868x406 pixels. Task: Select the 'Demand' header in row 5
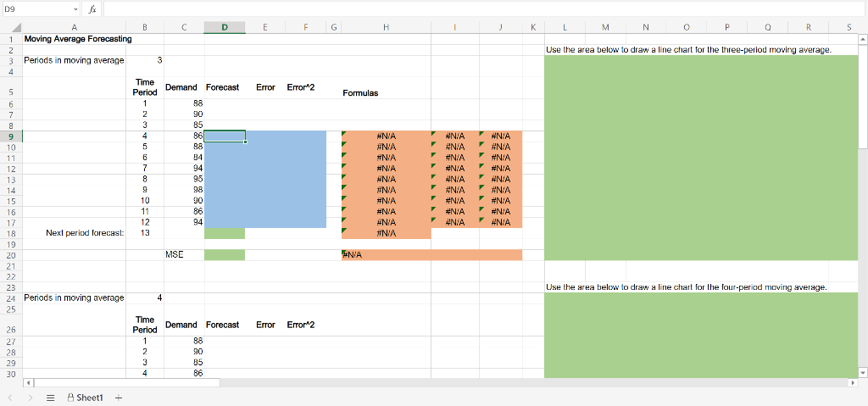pos(184,87)
